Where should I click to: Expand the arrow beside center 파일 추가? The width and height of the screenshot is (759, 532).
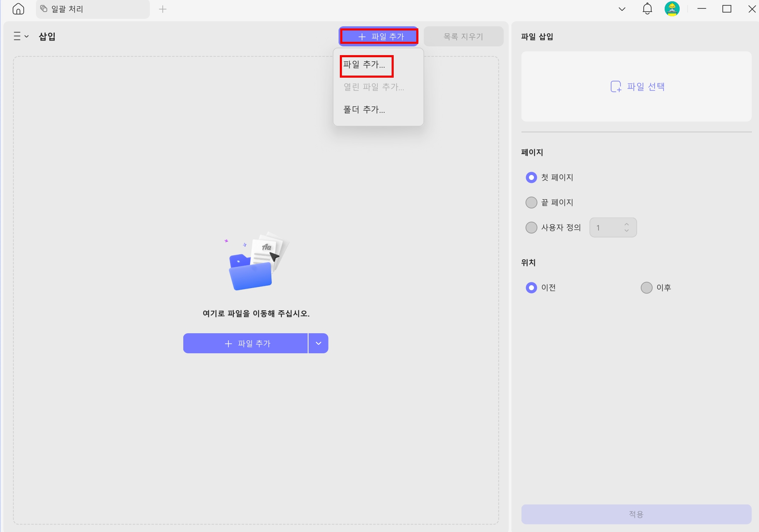coord(319,343)
